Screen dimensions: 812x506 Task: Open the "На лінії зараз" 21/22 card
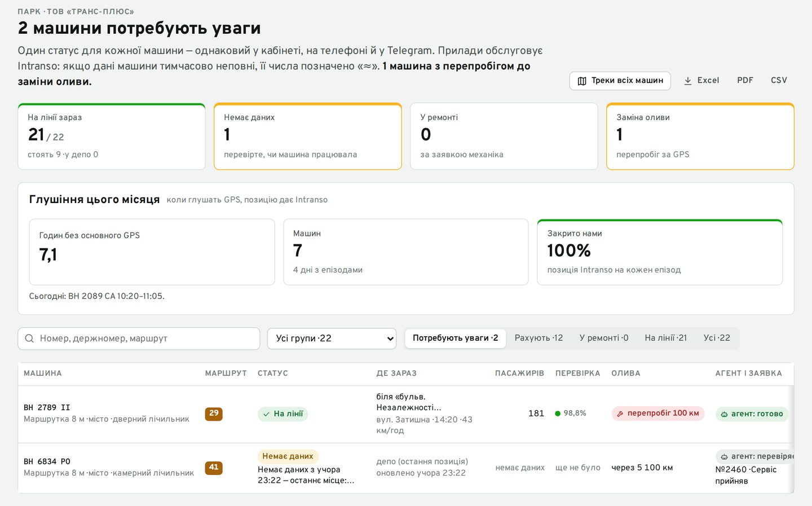pyautogui.click(x=112, y=136)
